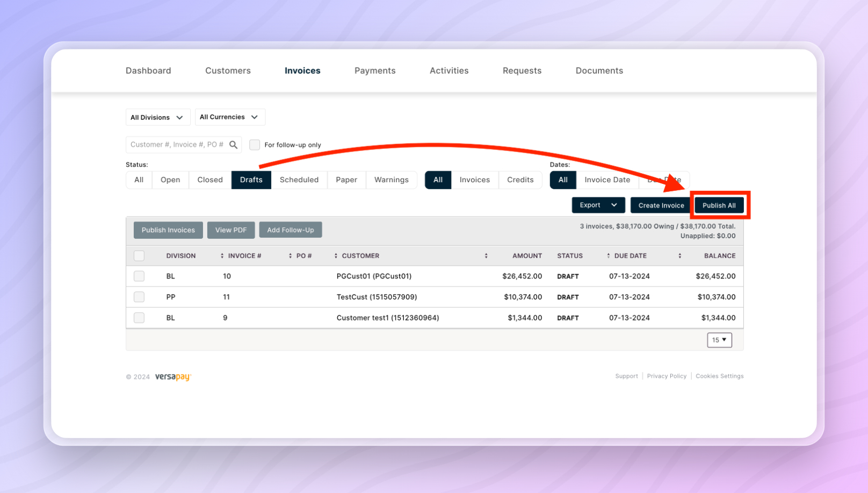The height and width of the screenshot is (493, 868).
Task: Click the Publish All button
Action: point(719,205)
